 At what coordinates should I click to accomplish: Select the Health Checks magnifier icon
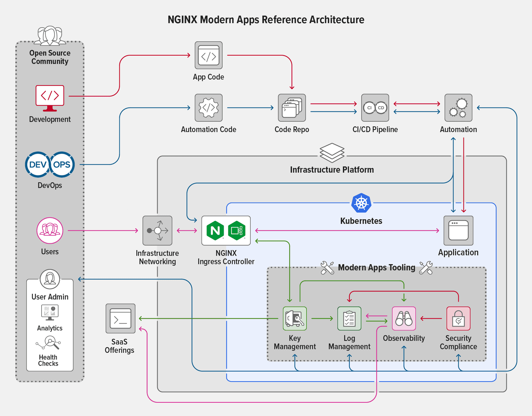(x=50, y=342)
